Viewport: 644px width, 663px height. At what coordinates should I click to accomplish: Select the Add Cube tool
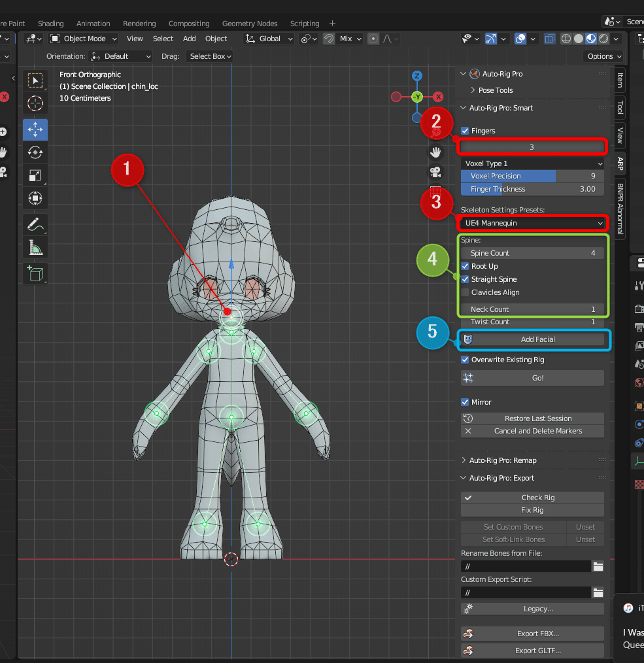(x=35, y=272)
